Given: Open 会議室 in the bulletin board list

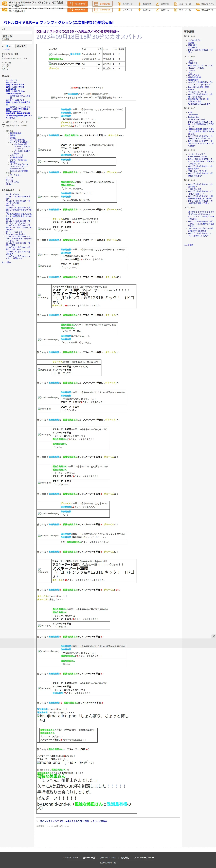Looking at the screenshot, I should coord(13,138).
